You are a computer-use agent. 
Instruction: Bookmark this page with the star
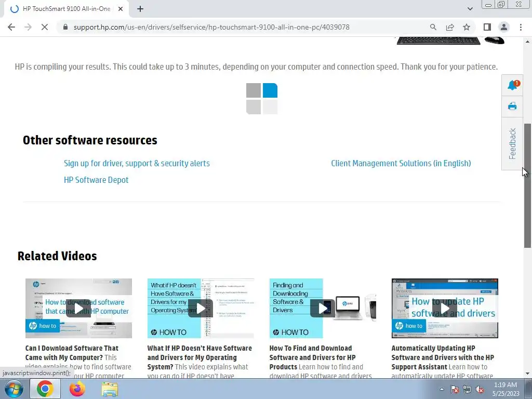[467, 27]
